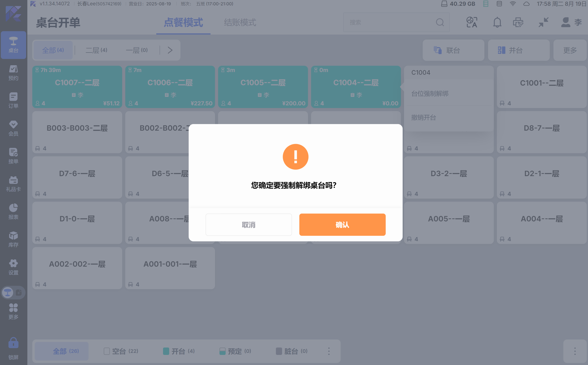Toggle the 空台 status filter checkbox
The width and height of the screenshot is (588, 365).
[107, 351]
